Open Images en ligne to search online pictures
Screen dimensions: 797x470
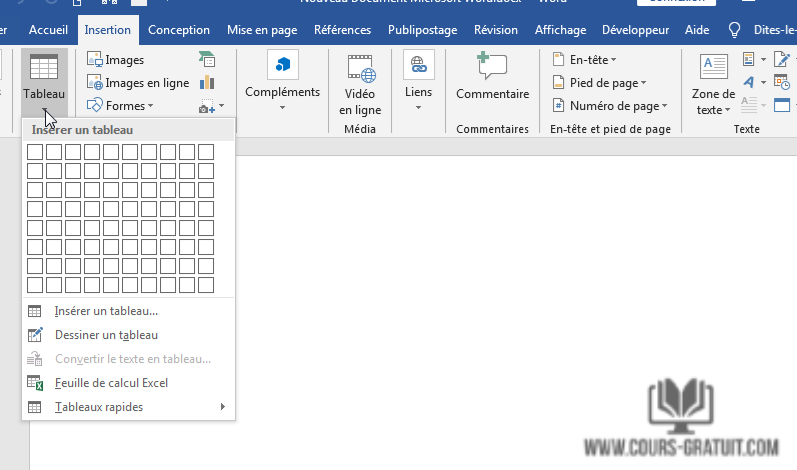[x=137, y=83]
